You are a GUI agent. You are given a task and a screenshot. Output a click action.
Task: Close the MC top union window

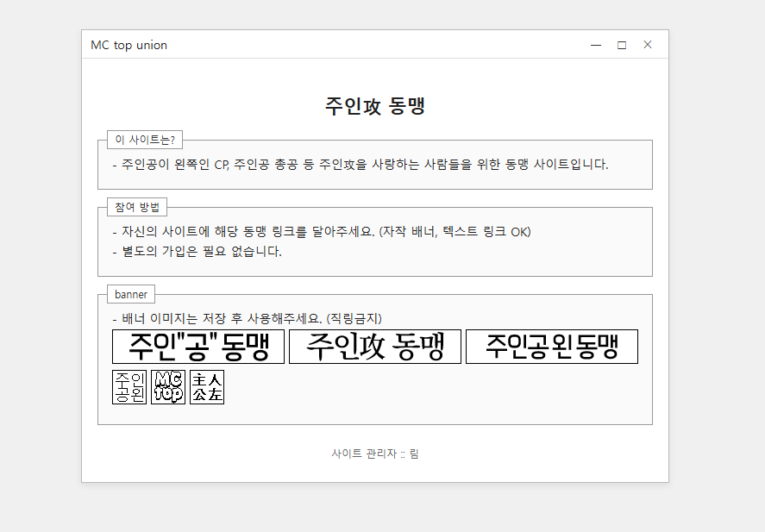point(648,45)
